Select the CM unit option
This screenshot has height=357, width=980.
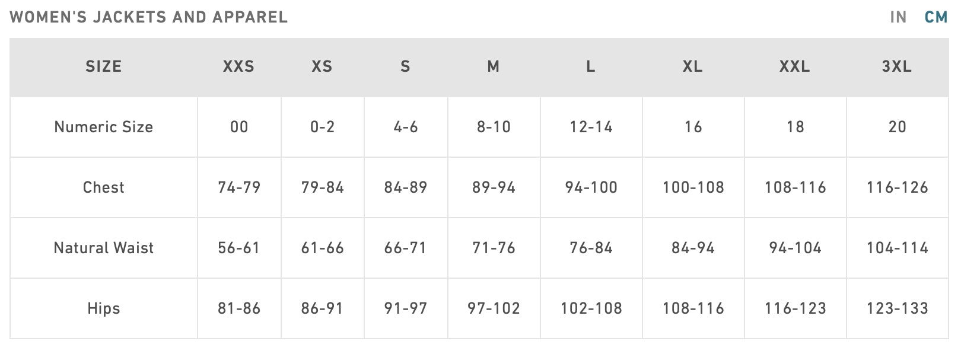(936, 17)
